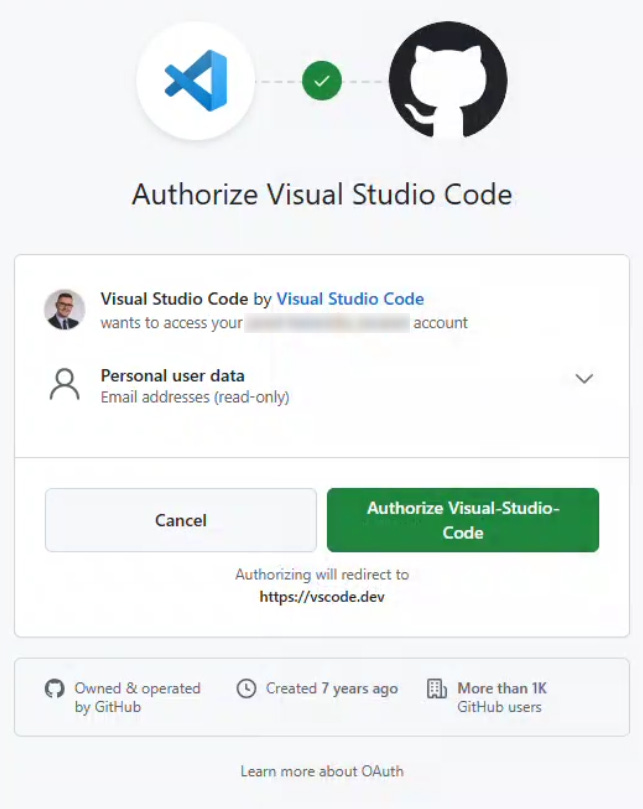Click the Authorizing will redirect to text
Image resolution: width=643 pixels, height=809 pixels.
pos(322,574)
